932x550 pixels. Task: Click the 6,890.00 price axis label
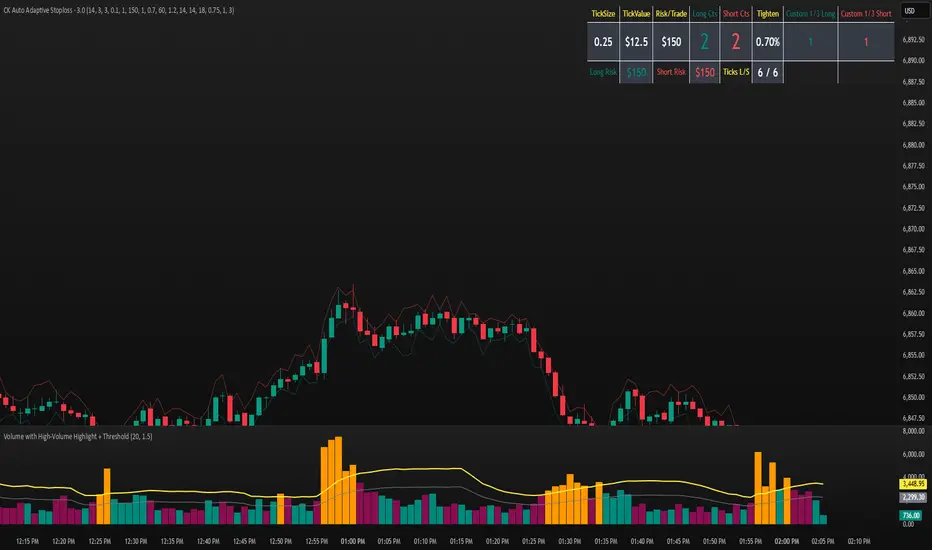click(x=914, y=61)
